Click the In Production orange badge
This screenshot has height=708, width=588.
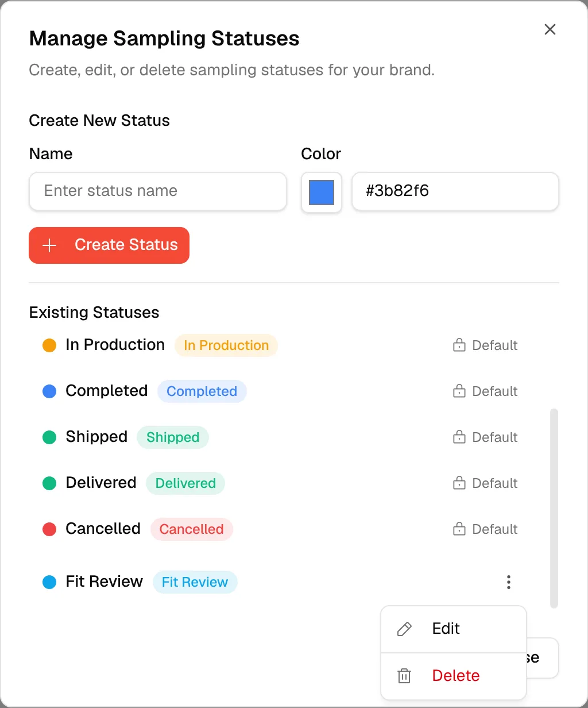click(226, 345)
